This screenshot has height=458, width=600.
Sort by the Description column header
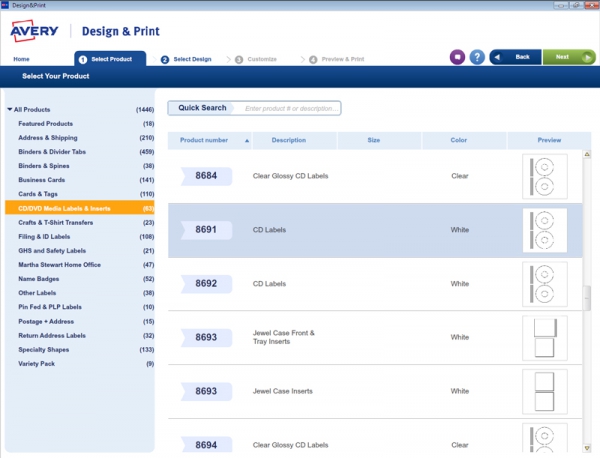tap(295, 140)
